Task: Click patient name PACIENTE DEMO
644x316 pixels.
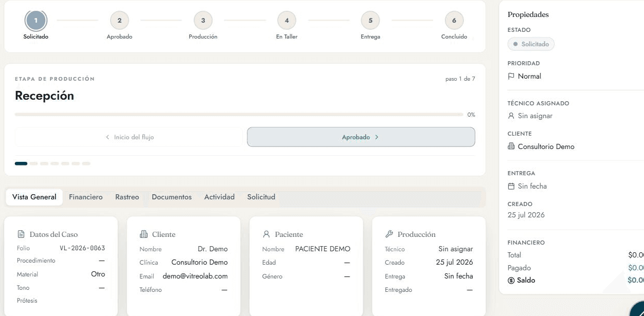Action: tap(323, 249)
